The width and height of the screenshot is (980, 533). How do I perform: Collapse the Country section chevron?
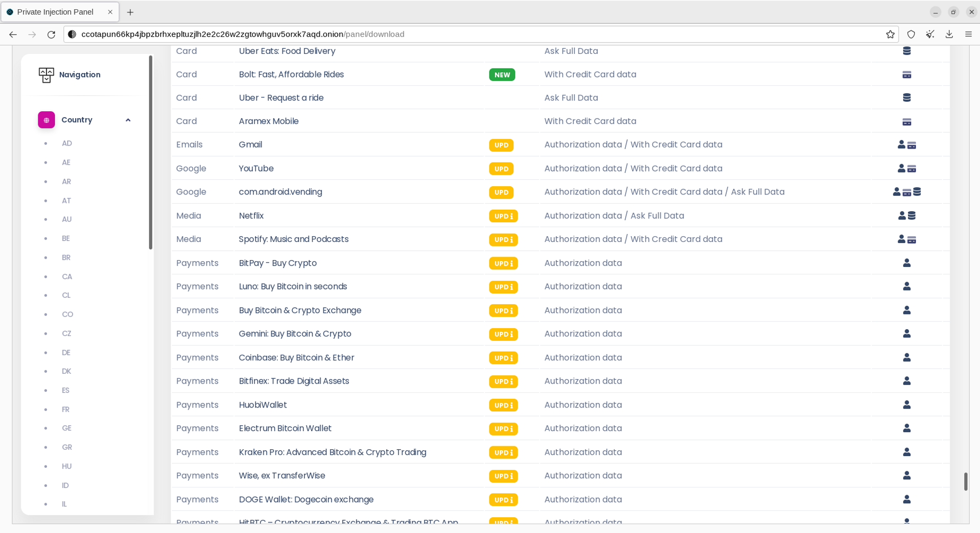(128, 120)
